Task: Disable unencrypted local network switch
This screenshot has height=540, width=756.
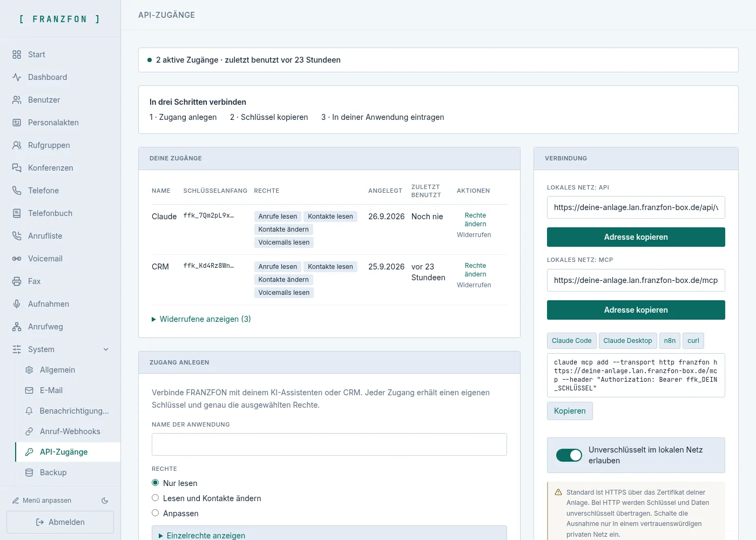Action: pos(569,455)
